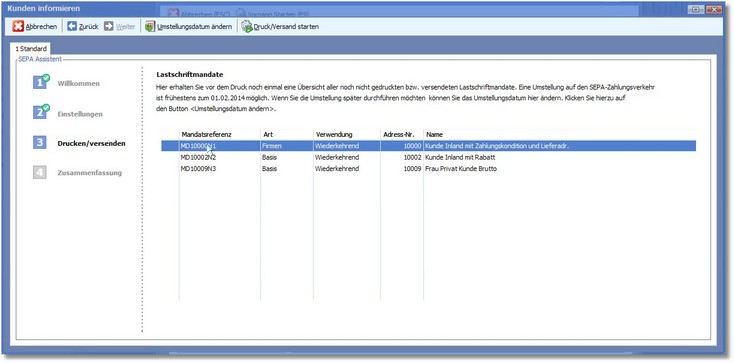Select the step 1 Willkommen number icon
Image resolution: width=734 pixels, height=363 pixels.
tap(41, 82)
